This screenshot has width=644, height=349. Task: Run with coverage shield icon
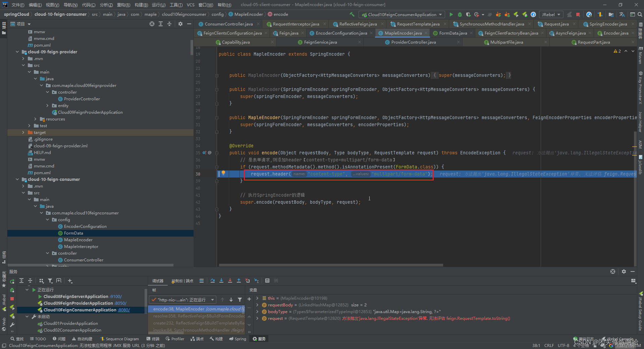[468, 14]
